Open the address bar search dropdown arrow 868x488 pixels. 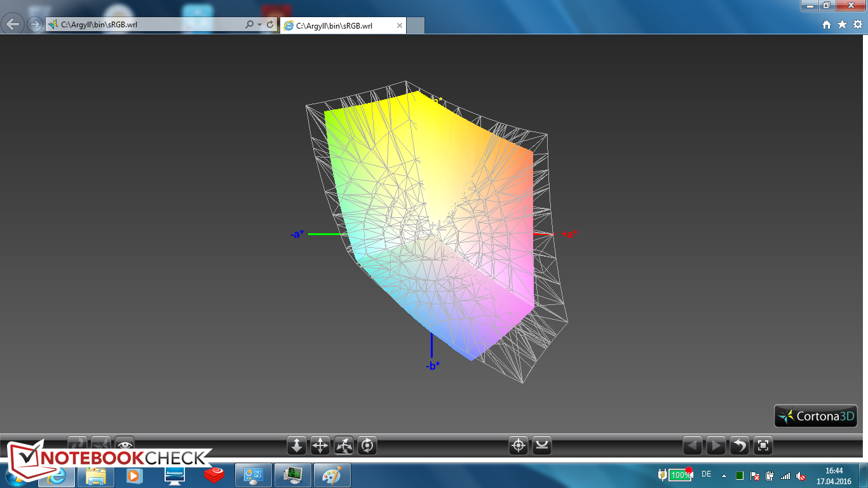point(259,25)
